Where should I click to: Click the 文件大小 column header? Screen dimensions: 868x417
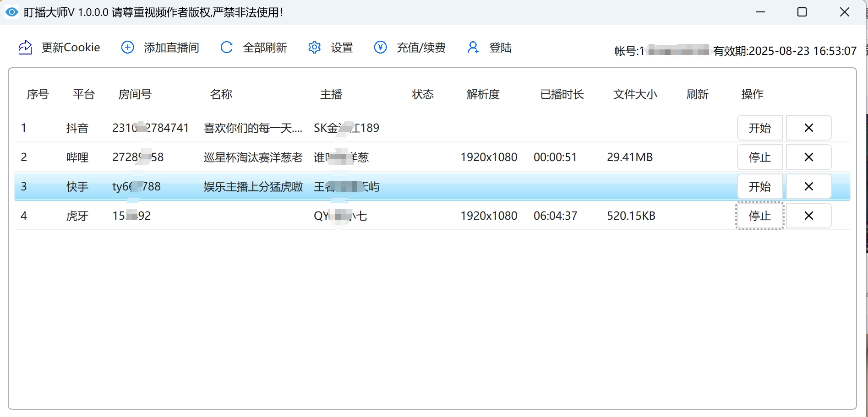click(x=635, y=95)
